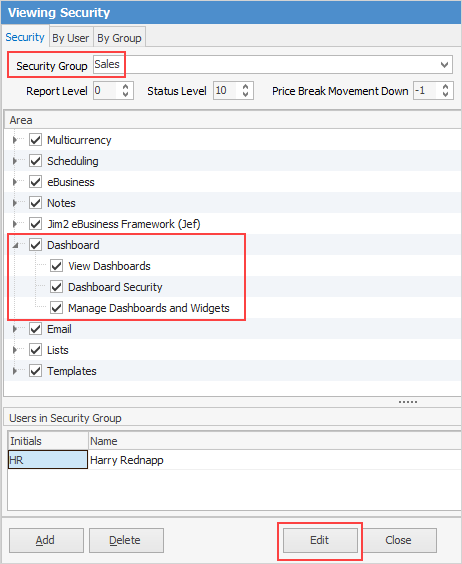Expand the Jim2 eBusiness Framework node

point(15,224)
